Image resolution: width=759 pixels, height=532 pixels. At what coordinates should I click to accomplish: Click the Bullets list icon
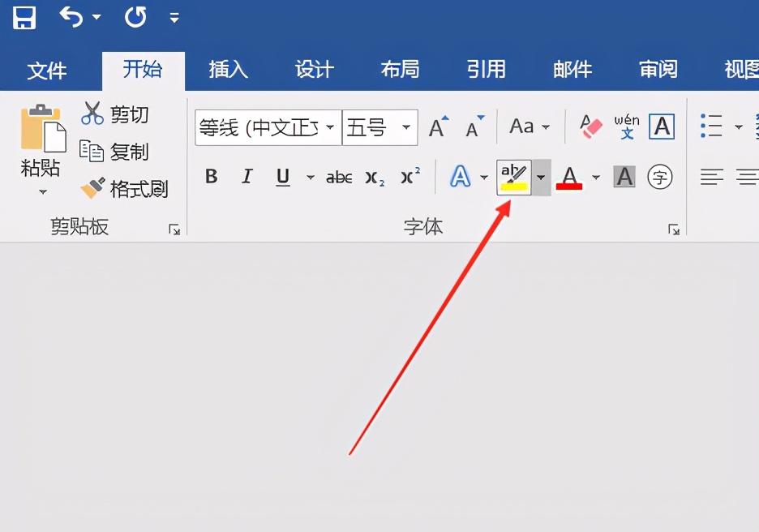[712, 126]
